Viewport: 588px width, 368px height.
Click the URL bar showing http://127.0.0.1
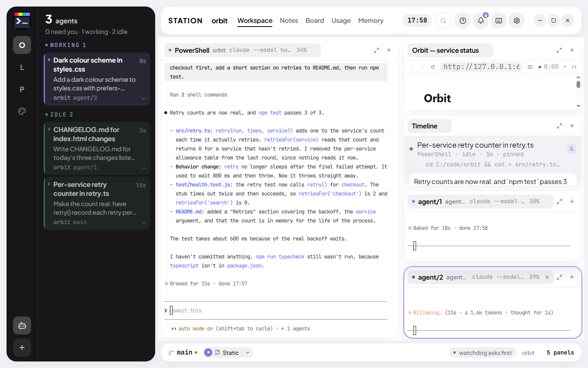click(481, 67)
